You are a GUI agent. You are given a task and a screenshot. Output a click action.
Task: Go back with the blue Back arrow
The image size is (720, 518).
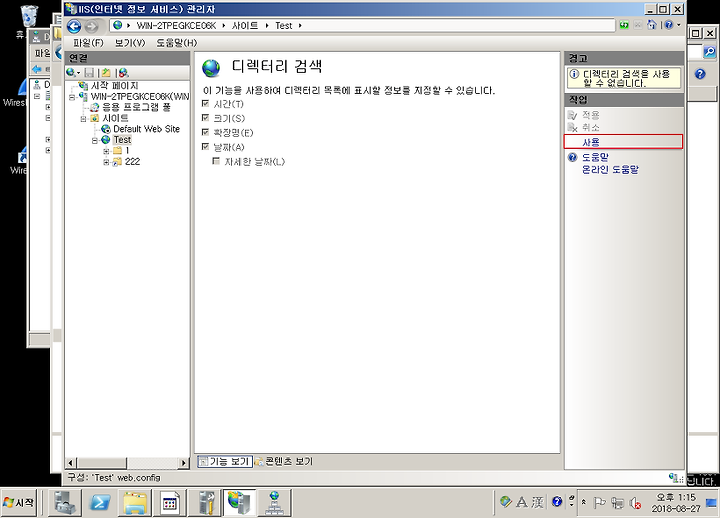click(x=74, y=26)
